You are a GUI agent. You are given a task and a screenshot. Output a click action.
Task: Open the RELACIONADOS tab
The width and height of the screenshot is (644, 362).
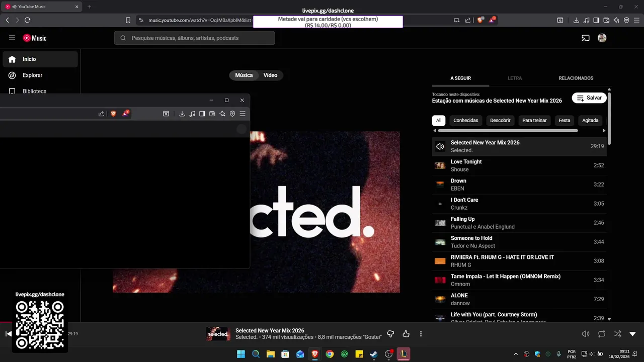tap(576, 78)
